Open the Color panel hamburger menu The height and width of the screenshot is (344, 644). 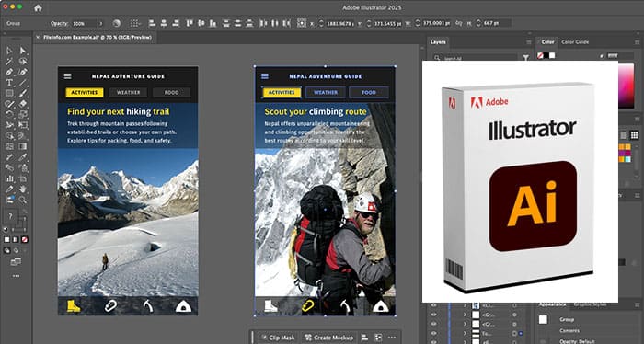[637, 42]
